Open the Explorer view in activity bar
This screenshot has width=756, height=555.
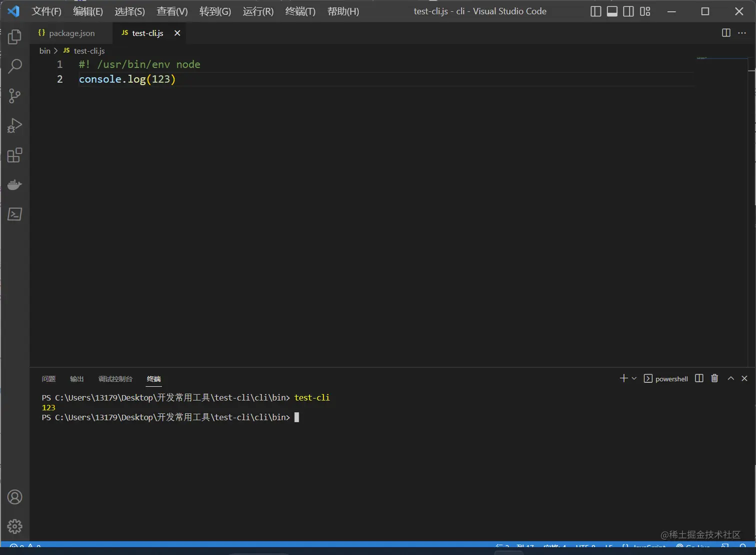pos(15,36)
